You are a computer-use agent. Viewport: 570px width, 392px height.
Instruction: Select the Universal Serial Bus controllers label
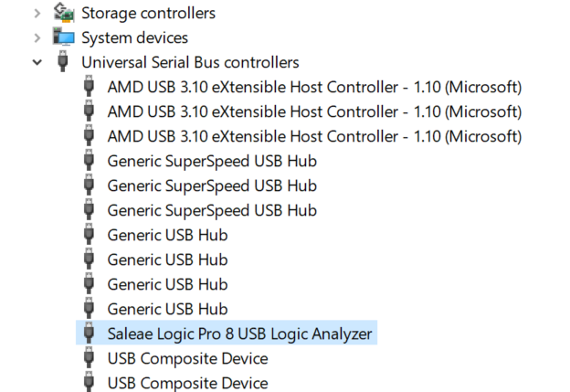click(x=190, y=62)
